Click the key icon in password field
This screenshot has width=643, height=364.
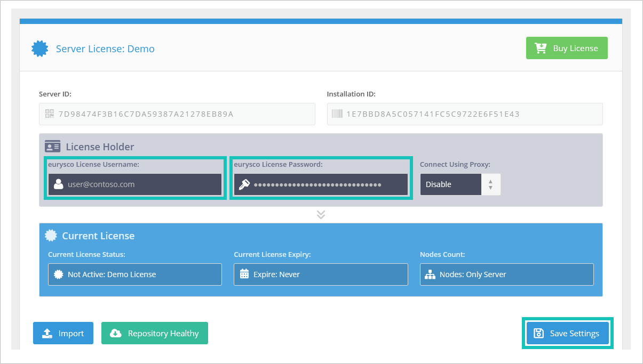click(x=244, y=184)
